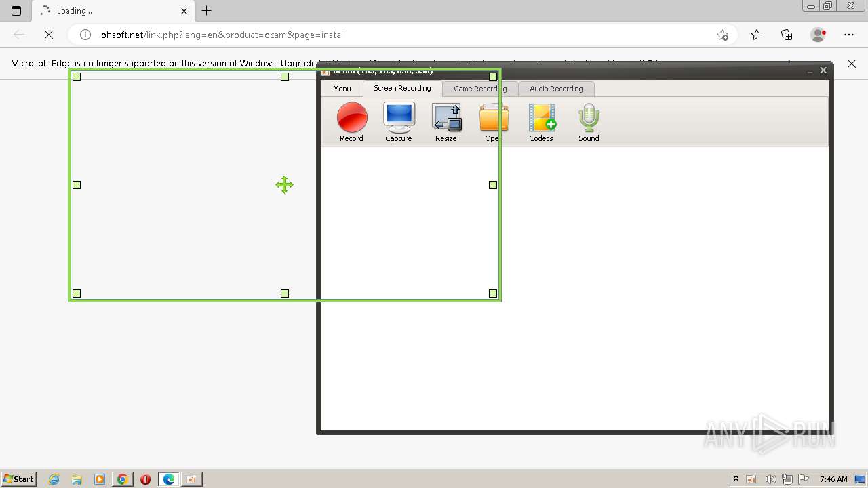
Task: Open Edge Collections
Action: pyautogui.click(x=787, y=35)
